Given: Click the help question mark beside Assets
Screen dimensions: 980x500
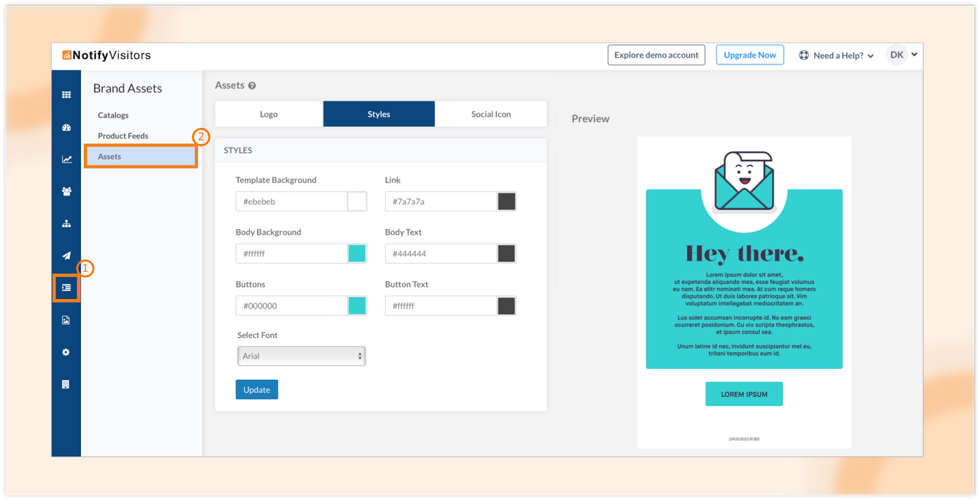Looking at the screenshot, I should point(252,86).
